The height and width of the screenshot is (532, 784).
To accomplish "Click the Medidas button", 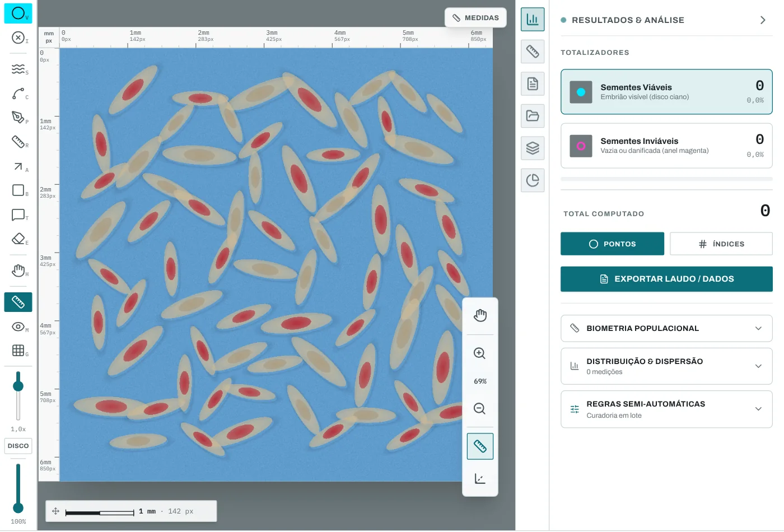I will point(475,18).
